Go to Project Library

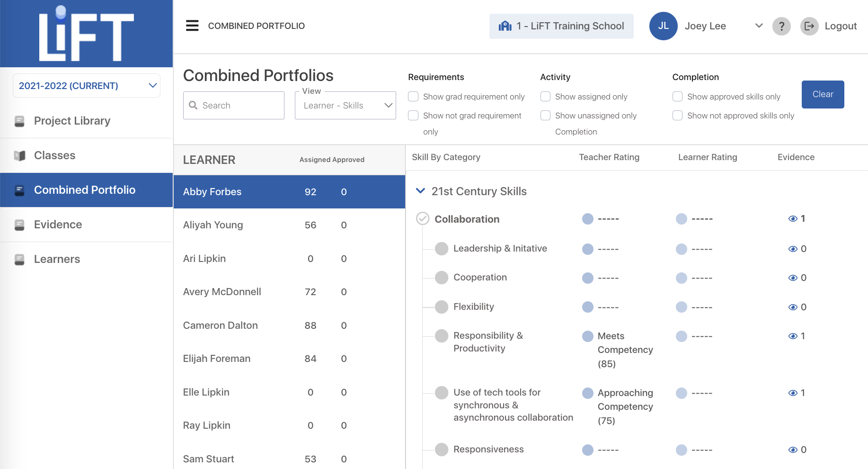(87, 121)
